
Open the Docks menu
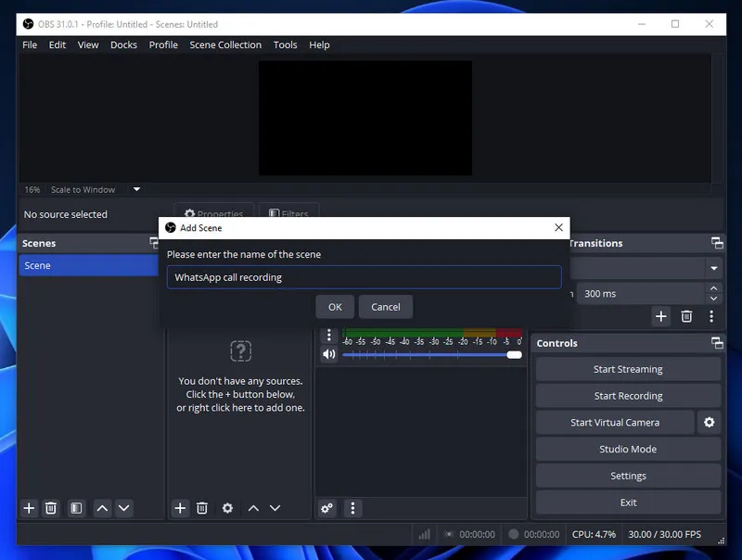pyautogui.click(x=124, y=45)
